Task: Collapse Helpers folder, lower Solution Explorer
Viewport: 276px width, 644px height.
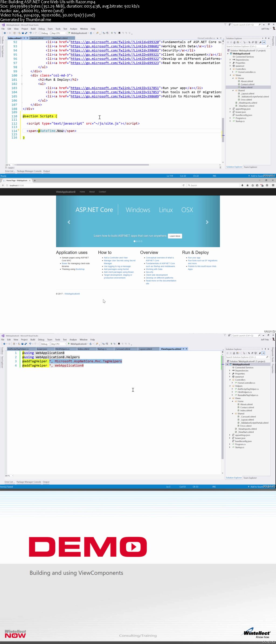Action: click(x=230, y=386)
